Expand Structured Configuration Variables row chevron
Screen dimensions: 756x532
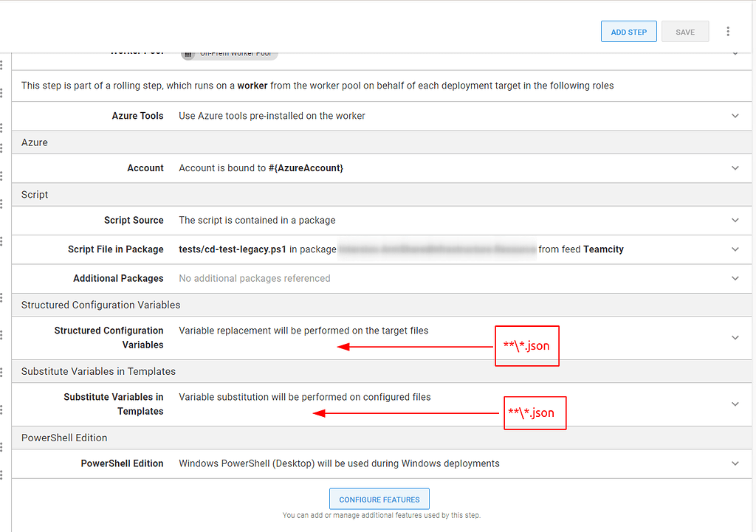point(735,338)
